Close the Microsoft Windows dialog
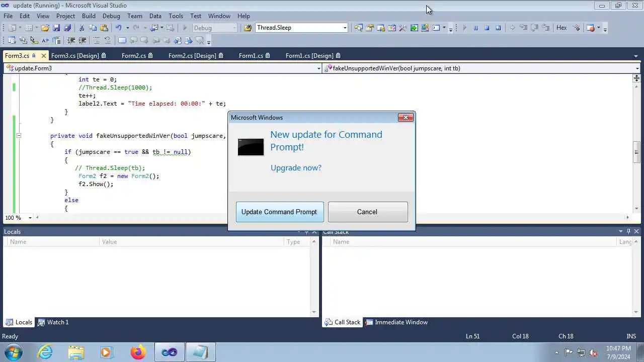Screen dimensions: 644x362 tap(406, 118)
